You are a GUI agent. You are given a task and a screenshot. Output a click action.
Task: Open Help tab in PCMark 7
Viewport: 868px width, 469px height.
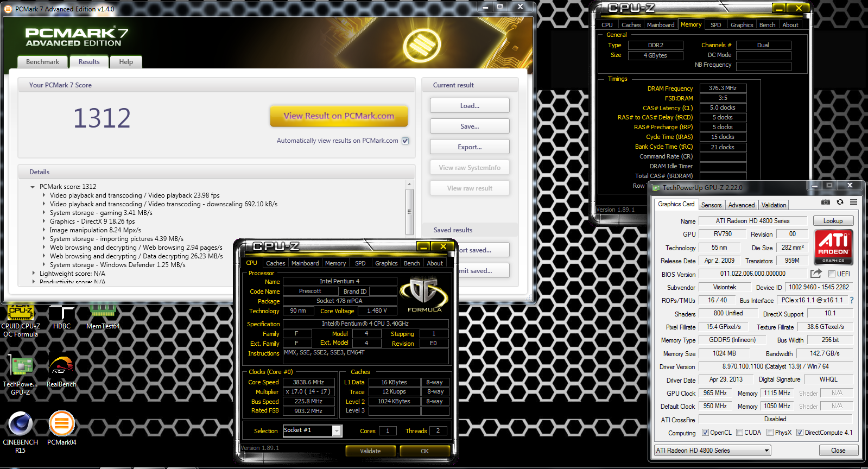click(x=126, y=62)
